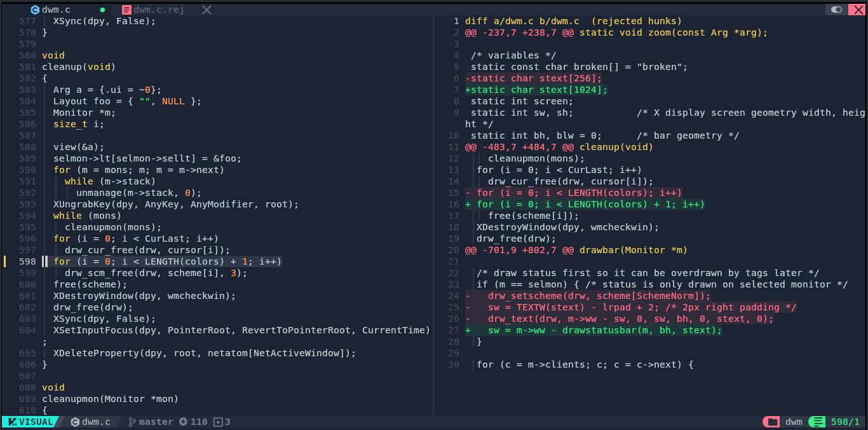Click the C file icon on dwm.c tab
868x430 pixels.
click(35, 10)
